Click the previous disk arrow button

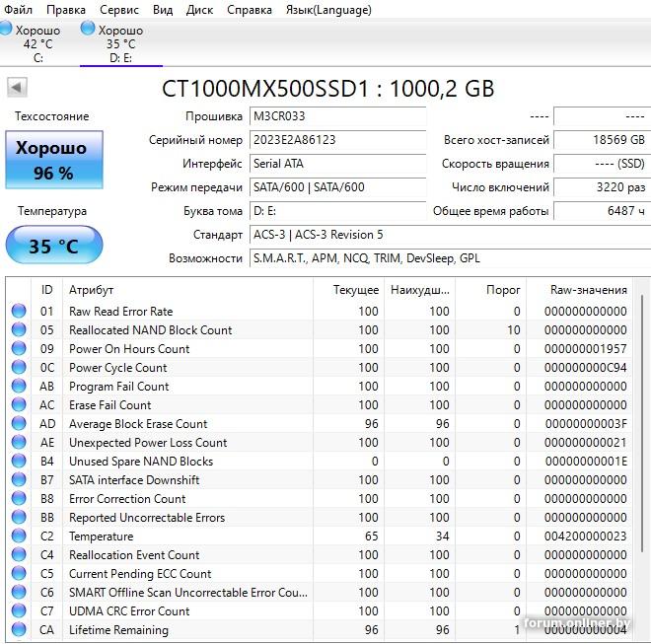17,88
